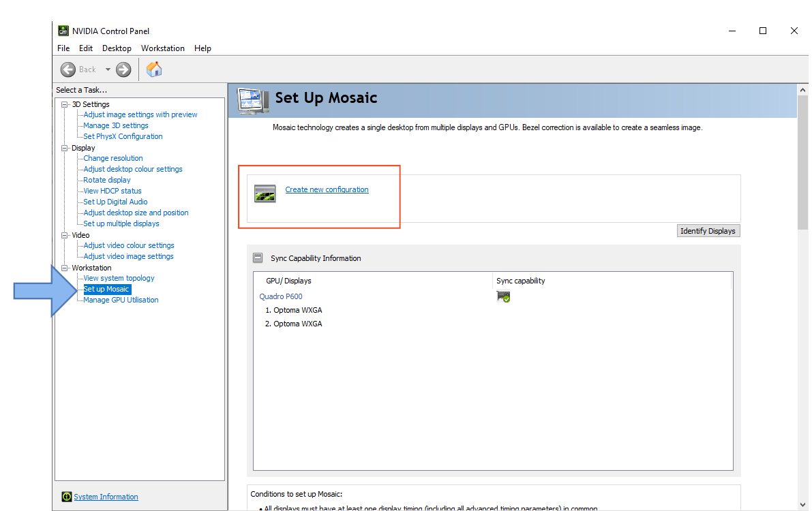The image size is (812, 511).
Task: Collapse the Display tree node
Action: point(65,148)
